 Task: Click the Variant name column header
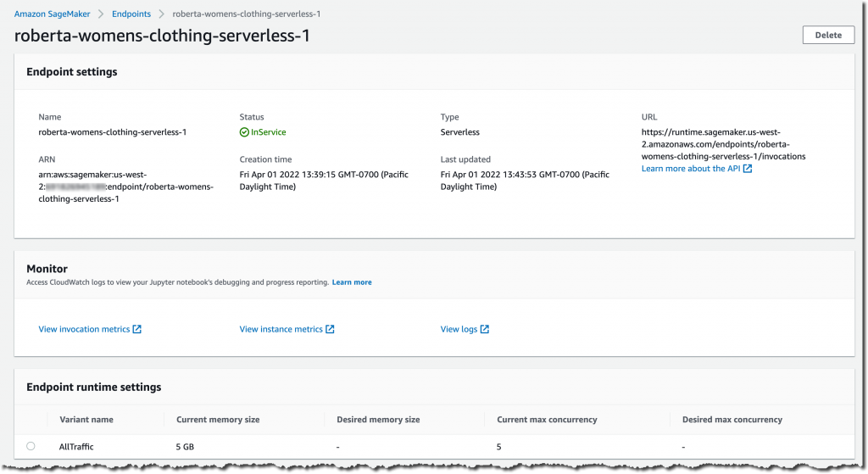point(86,420)
